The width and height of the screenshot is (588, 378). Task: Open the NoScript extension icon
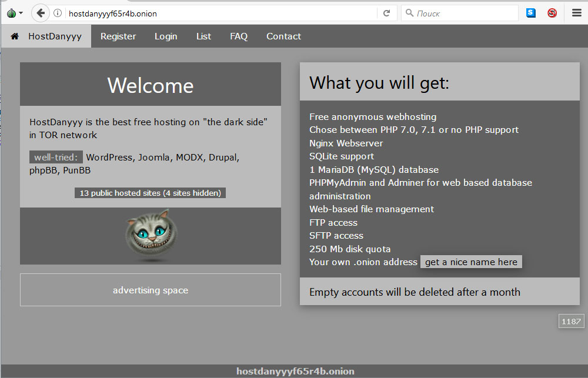click(x=552, y=13)
